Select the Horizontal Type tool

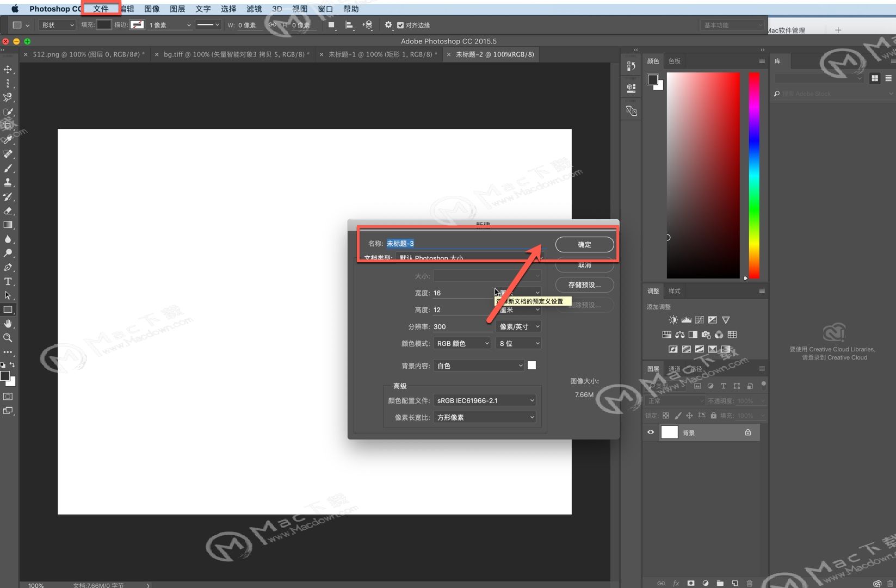(x=8, y=282)
